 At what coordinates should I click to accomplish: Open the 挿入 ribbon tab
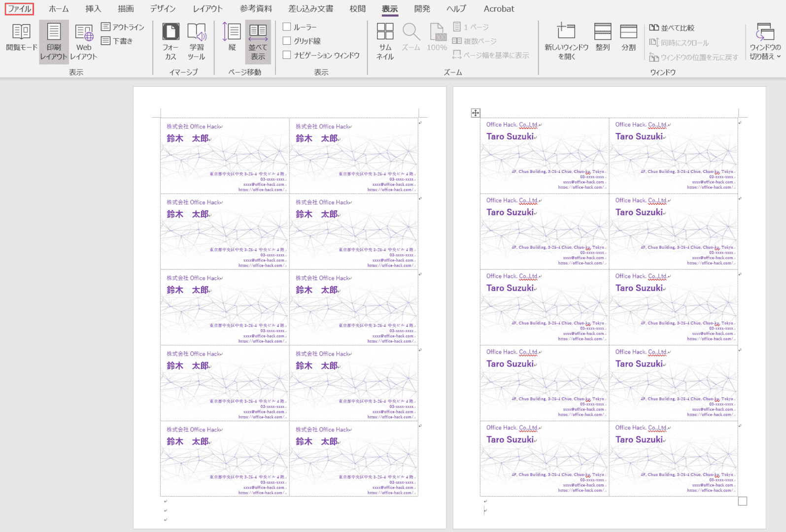[x=93, y=9]
